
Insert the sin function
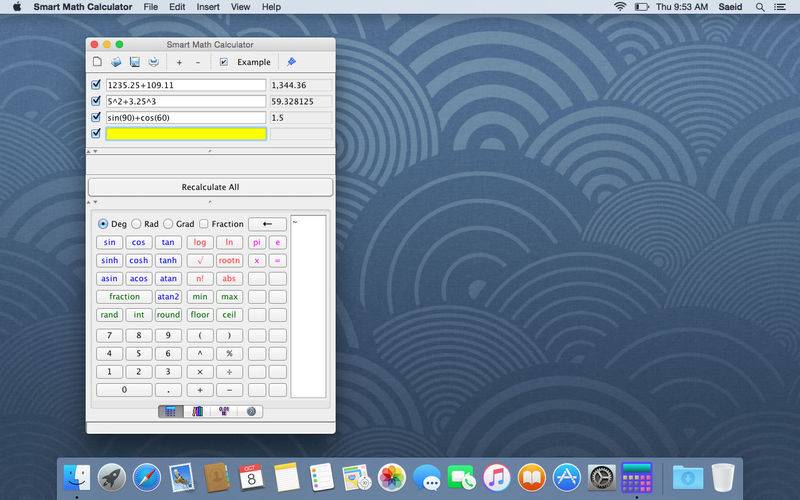tap(109, 242)
